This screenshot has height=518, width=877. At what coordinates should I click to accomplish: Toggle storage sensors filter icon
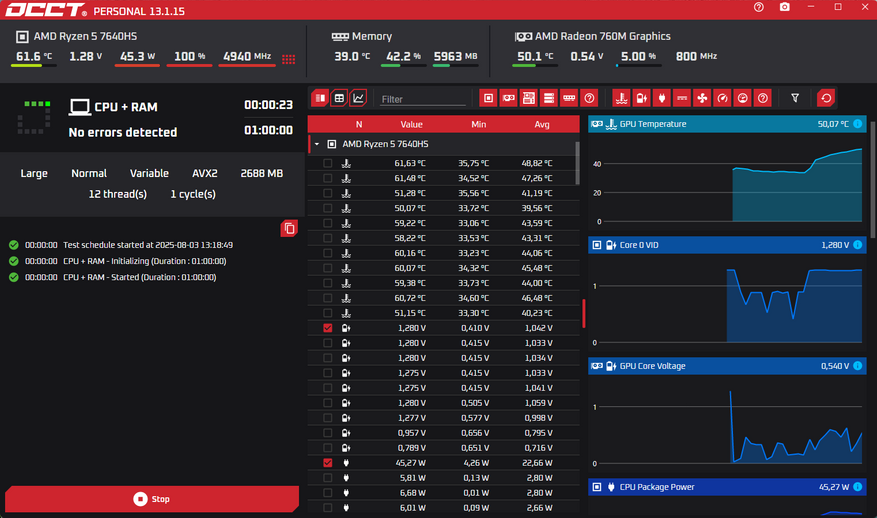(549, 98)
